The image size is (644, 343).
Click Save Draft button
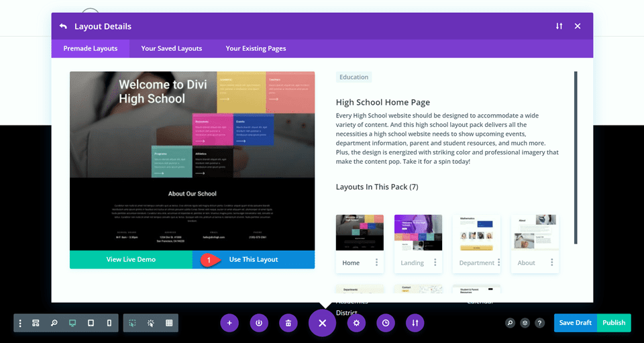point(576,323)
